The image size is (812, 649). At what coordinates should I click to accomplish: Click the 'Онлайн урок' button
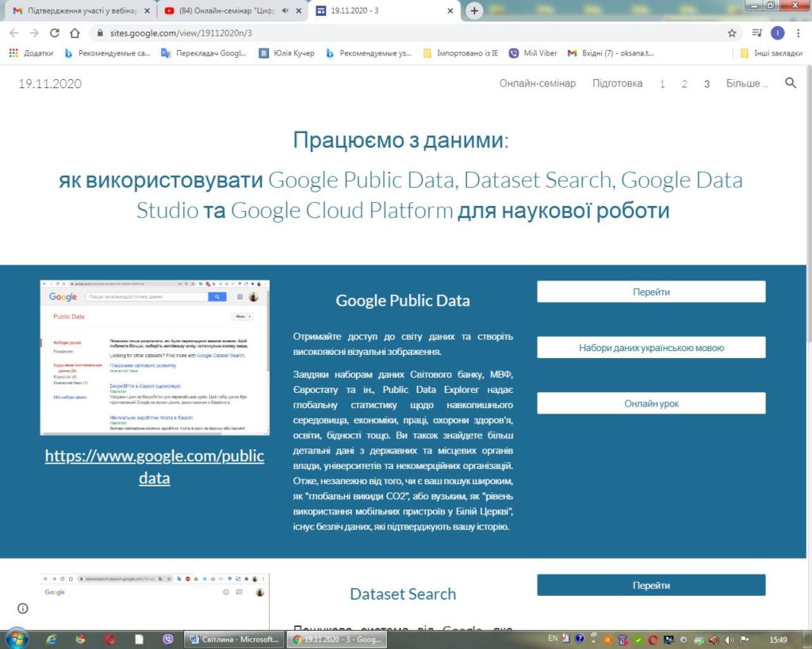click(x=651, y=403)
